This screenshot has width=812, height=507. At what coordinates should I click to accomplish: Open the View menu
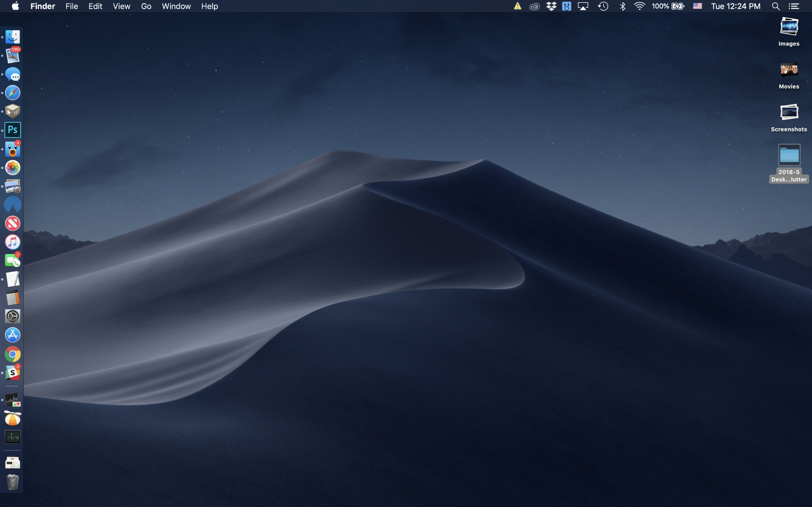point(121,6)
